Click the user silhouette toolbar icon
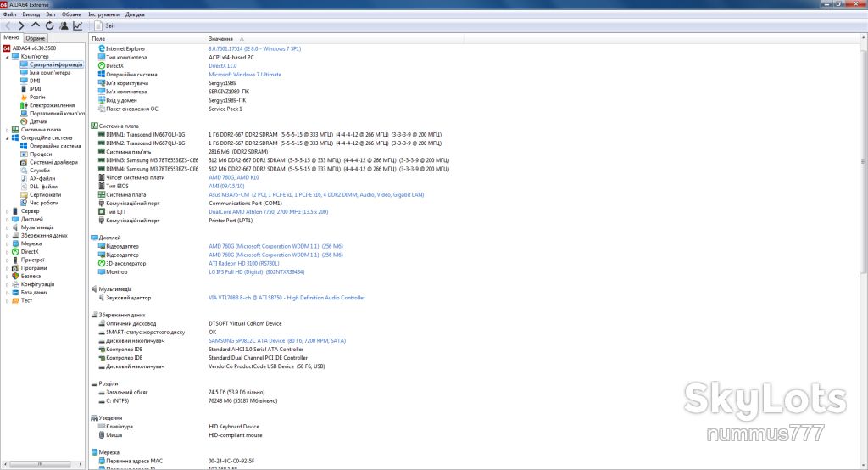The image size is (868, 470). (64, 25)
